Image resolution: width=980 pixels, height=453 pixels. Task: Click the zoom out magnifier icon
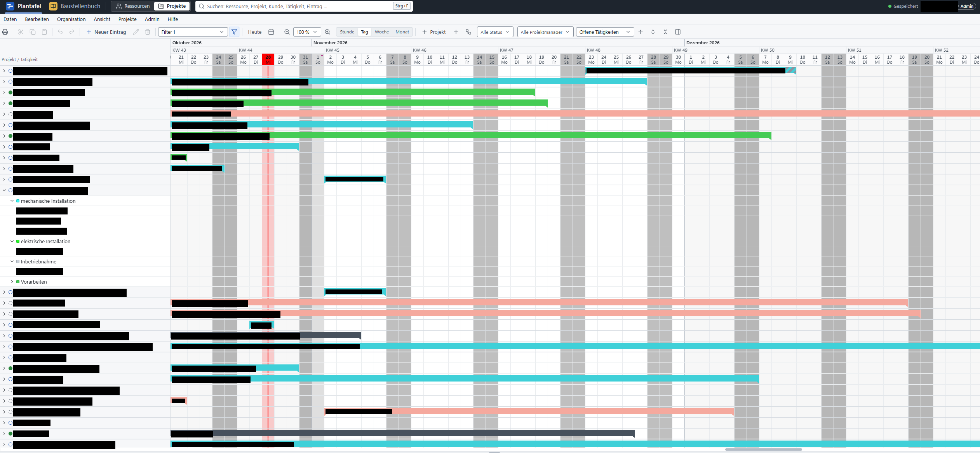287,32
